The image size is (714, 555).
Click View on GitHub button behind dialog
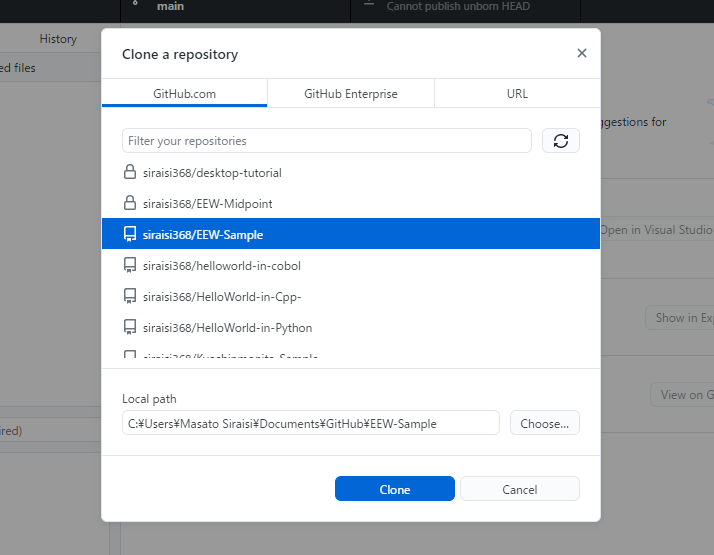[682, 394]
